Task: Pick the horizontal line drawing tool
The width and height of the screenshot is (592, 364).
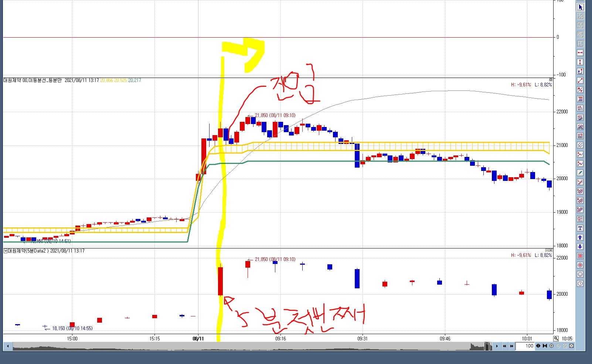Action: point(580,53)
